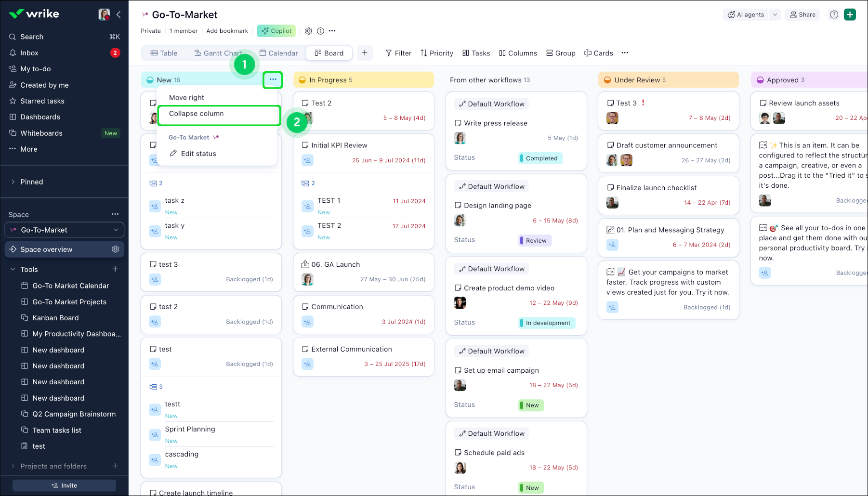Open space settings gear next to Copilot
The image size is (868, 496).
coord(309,31)
